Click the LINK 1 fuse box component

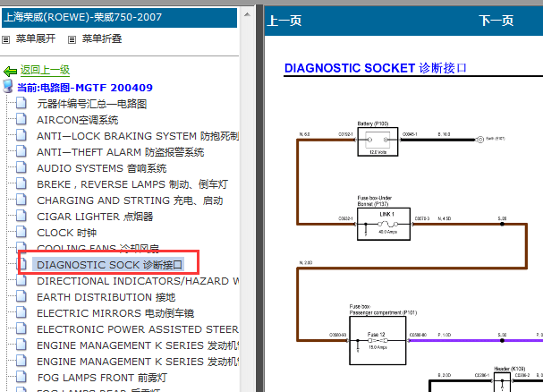pyautogui.click(x=384, y=224)
